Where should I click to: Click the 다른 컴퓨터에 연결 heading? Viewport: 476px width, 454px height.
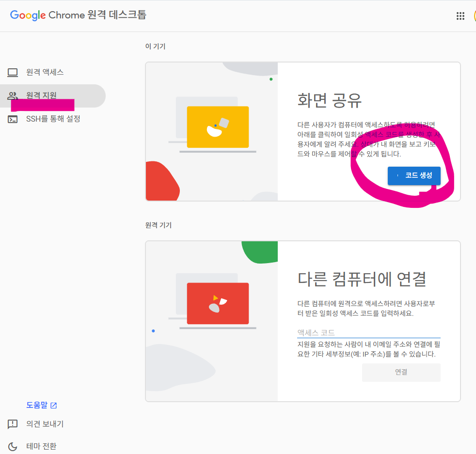(x=362, y=279)
